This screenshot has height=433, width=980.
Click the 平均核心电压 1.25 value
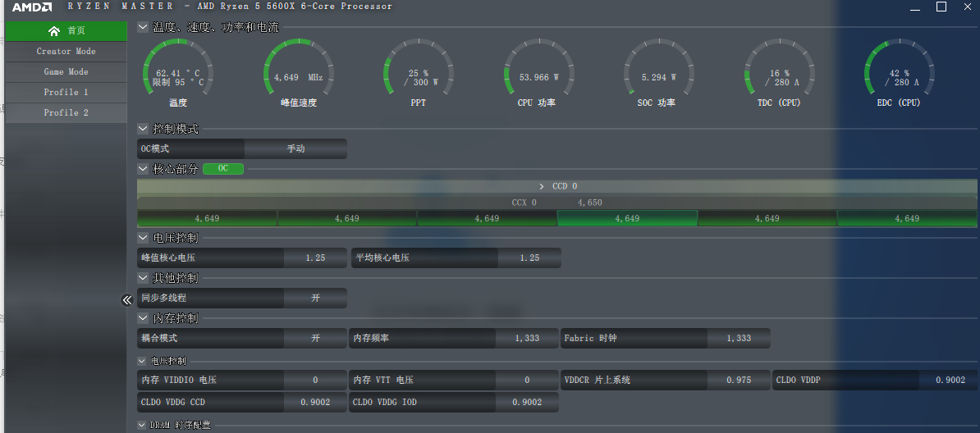click(529, 258)
